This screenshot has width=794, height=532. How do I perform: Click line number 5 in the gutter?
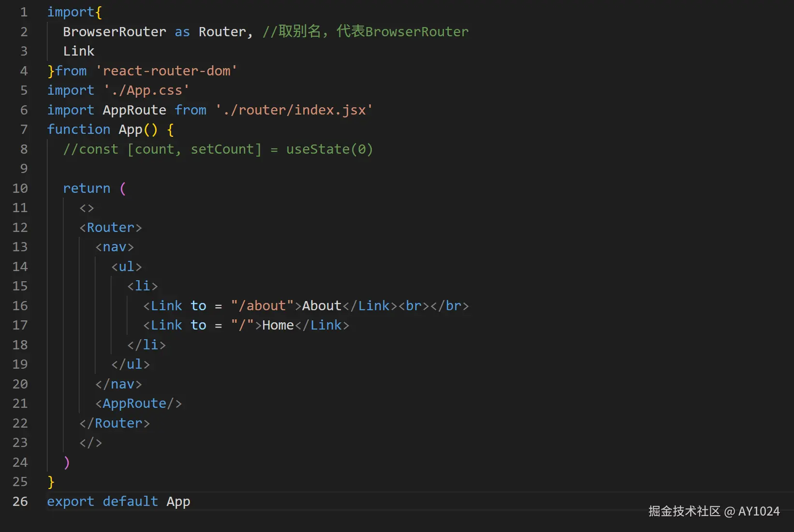pos(24,90)
